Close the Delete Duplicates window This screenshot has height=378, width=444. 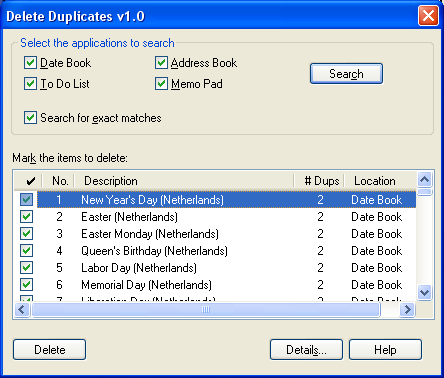click(x=428, y=16)
